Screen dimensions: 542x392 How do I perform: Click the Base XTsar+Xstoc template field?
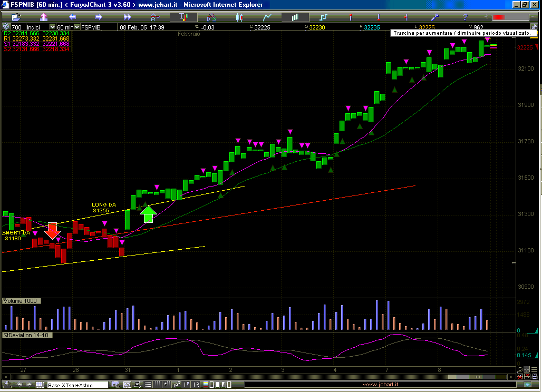[77, 385]
